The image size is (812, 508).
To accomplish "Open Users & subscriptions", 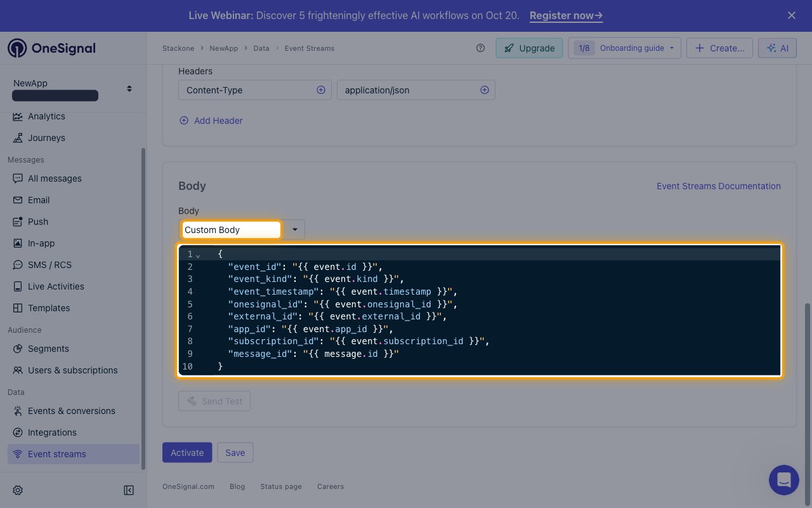I will point(74,370).
